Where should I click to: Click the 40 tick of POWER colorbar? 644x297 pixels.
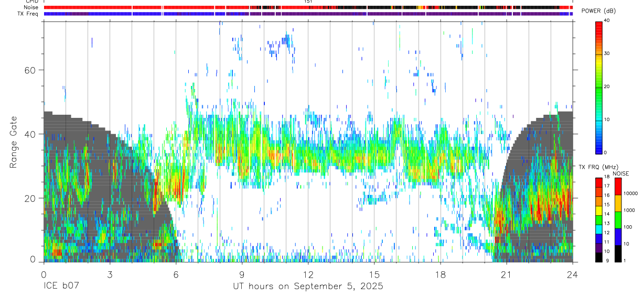[607, 21]
